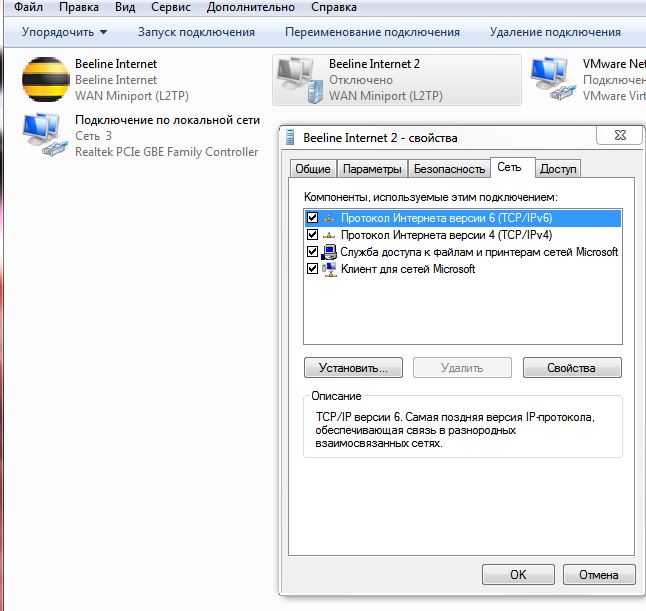Click the properties dialog title bar icon

[x=290, y=137]
